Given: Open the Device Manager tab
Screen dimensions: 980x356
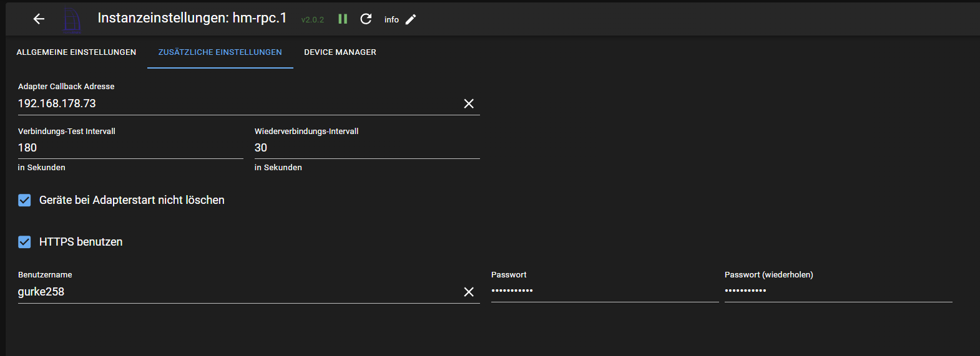Looking at the screenshot, I should [x=340, y=52].
